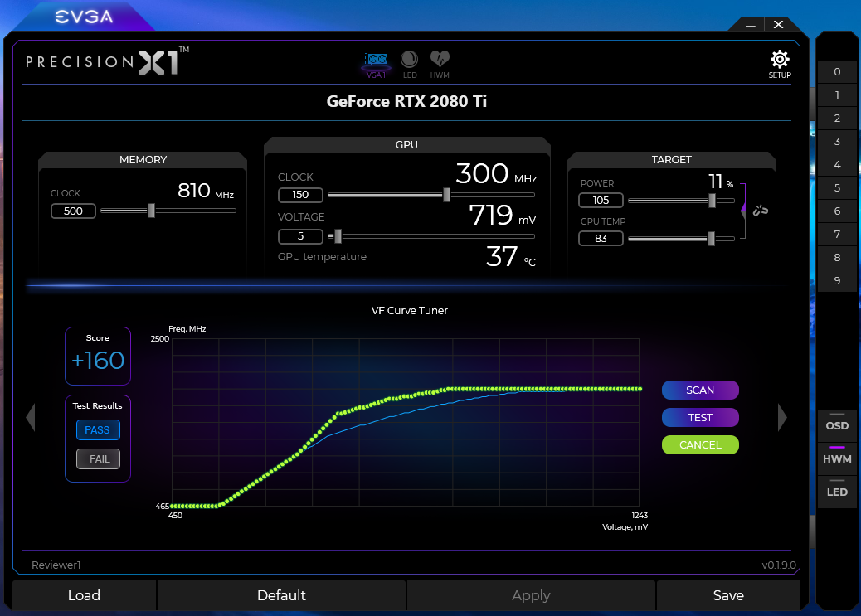Click the VF Curve Tuner heading
This screenshot has height=616, width=861.
click(410, 311)
